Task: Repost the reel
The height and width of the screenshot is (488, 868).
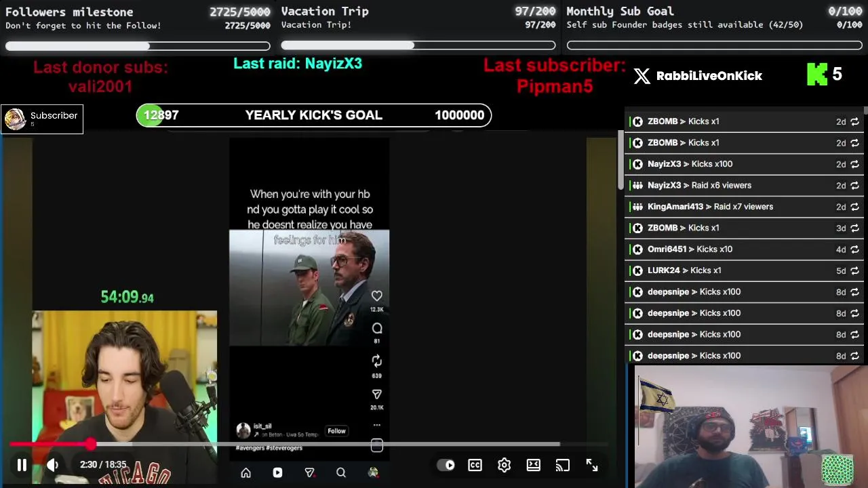Action: pos(377,361)
